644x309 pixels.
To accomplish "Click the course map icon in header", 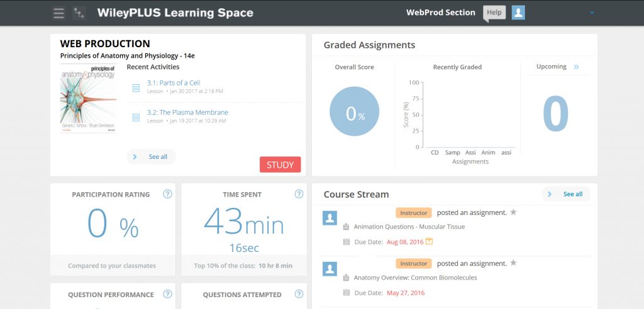I will point(79,13).
